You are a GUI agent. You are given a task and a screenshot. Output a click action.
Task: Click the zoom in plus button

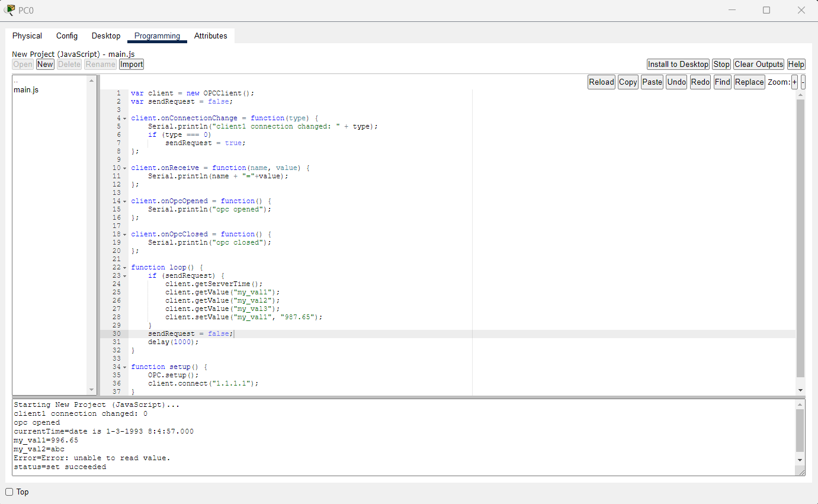794,82
